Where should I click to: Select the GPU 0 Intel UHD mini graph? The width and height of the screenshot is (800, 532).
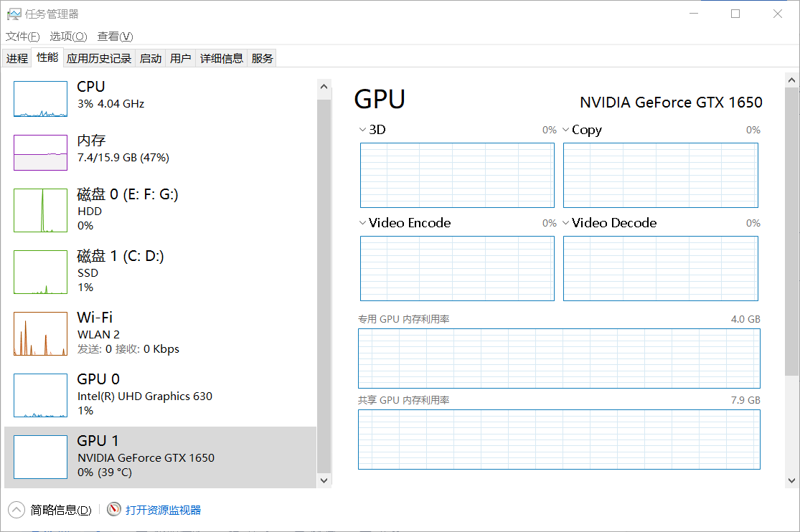point(40,395)
